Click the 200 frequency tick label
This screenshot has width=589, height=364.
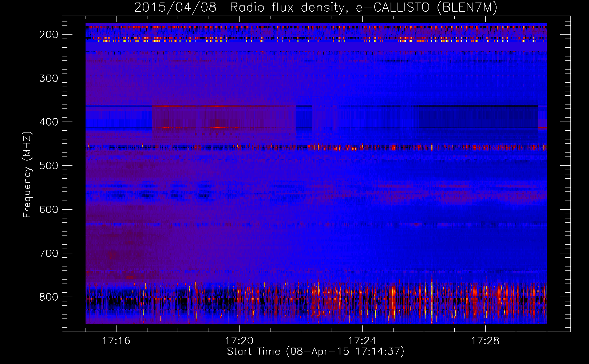pos(49,35)
